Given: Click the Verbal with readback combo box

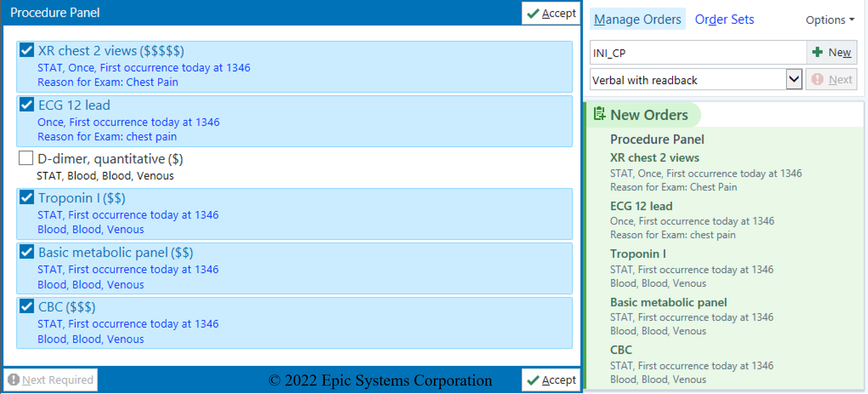Looking at the screenshot, I should [688, 80].
